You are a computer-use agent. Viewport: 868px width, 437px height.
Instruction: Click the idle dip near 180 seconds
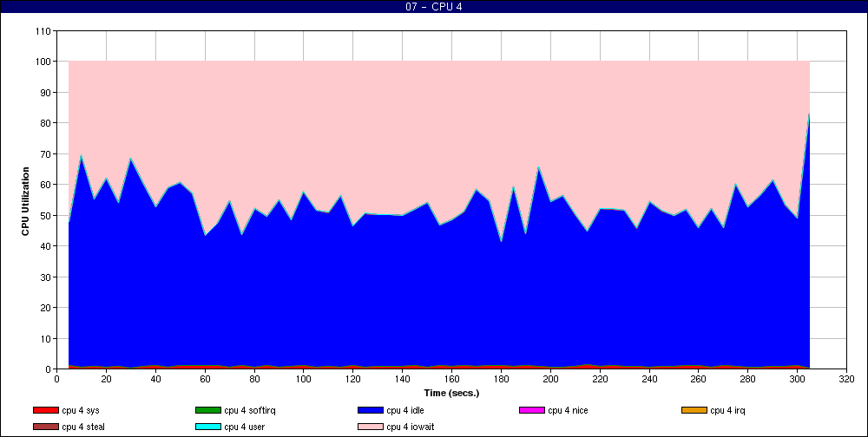pos(501,241)
